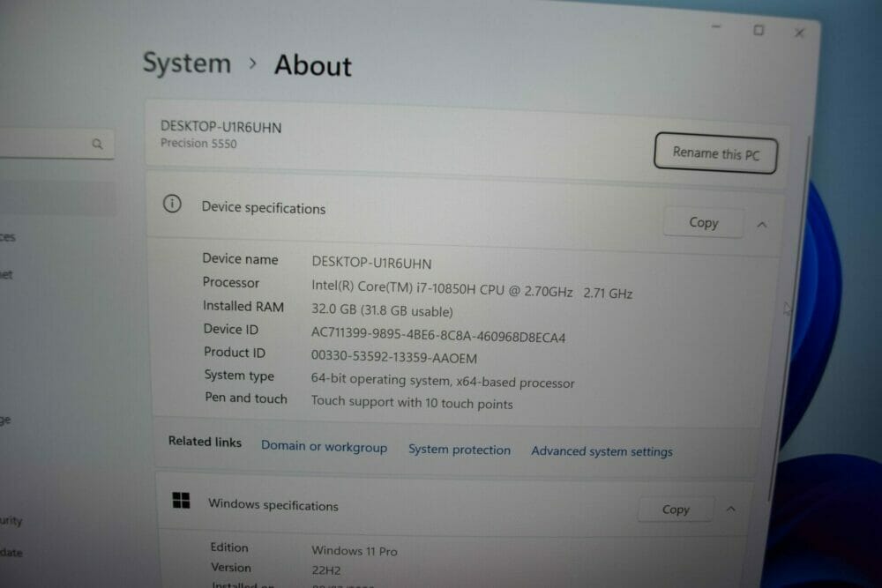This screenshot has width=882, height=588.
Task: Maximize the Settings window
Action: coord(759,30)
